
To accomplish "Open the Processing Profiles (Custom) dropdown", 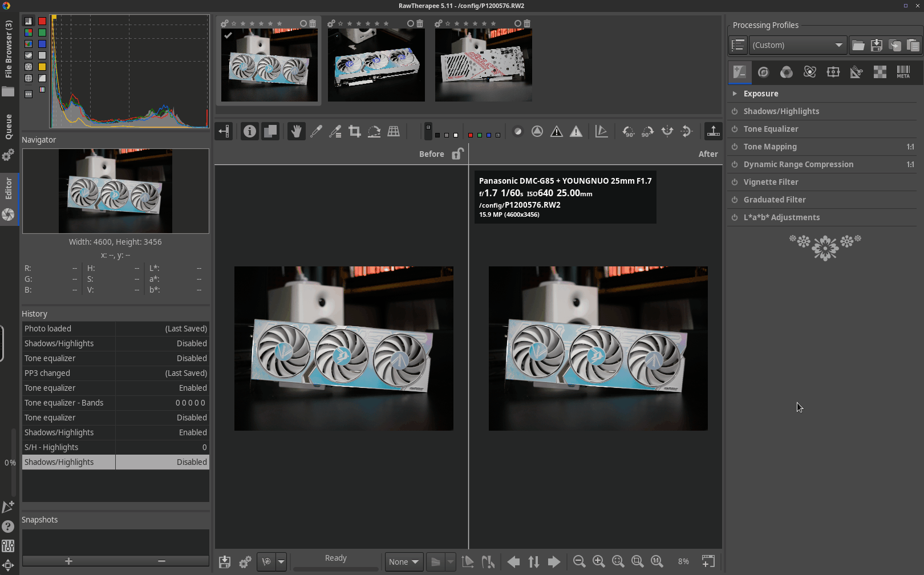I will 797,45.
